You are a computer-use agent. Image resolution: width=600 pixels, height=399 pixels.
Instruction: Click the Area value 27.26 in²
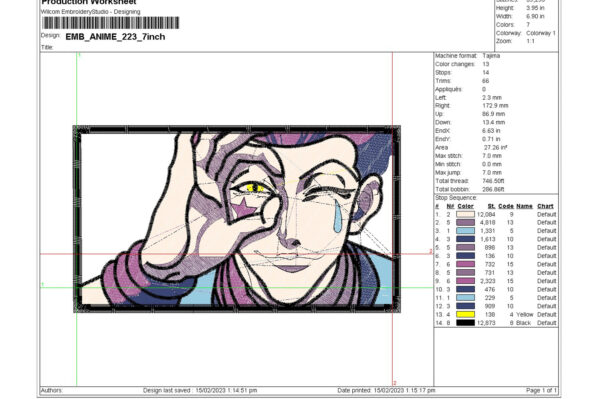click(496, 148)
